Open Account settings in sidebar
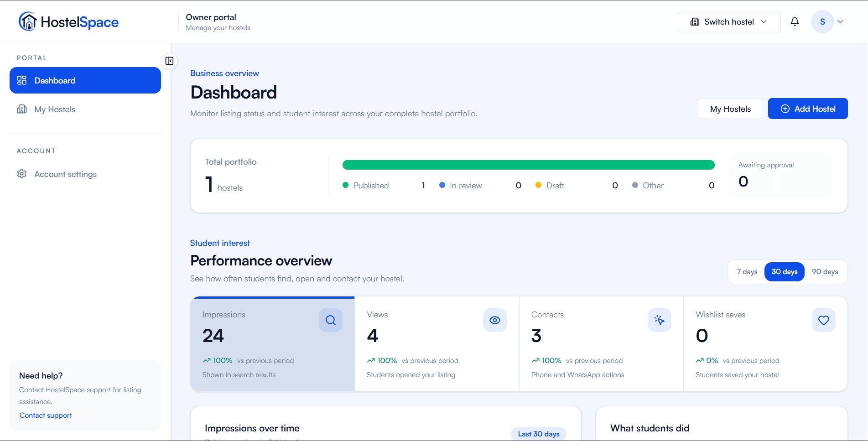The height and width of the screenshot is (441, 868). 85,174
